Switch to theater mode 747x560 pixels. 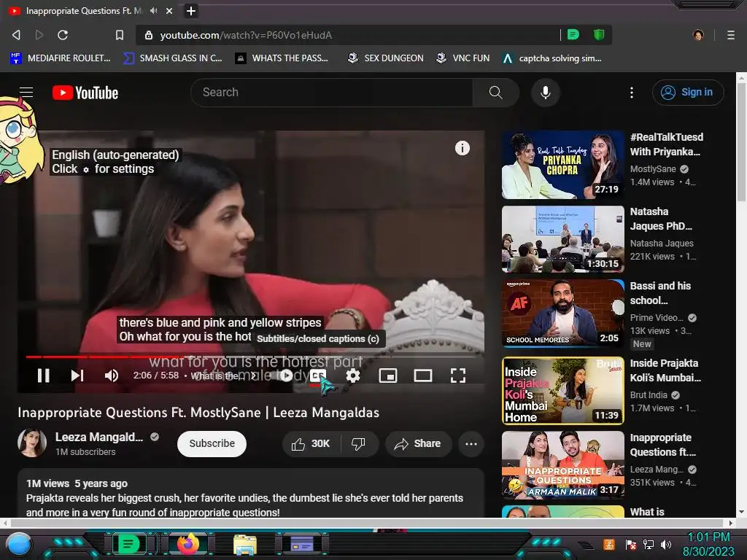coord(423,376)
